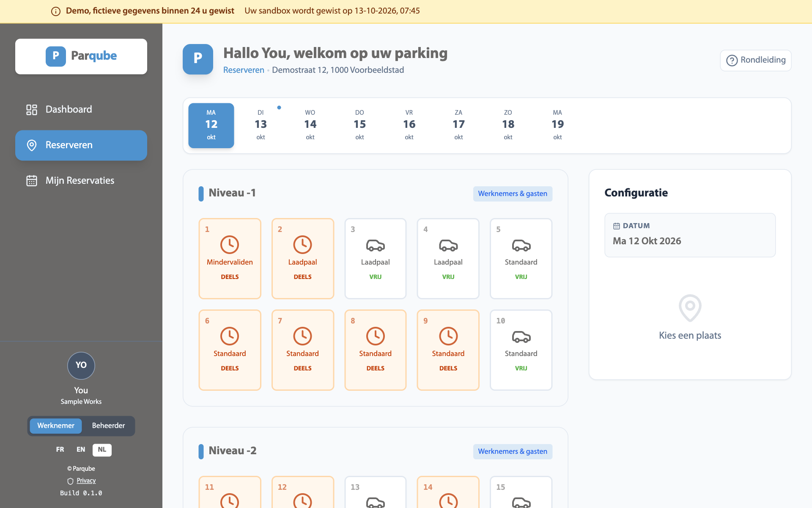Click the Rondleiding question mark icon
Viewport: 812px width, 508px height.
pos(732,61)
